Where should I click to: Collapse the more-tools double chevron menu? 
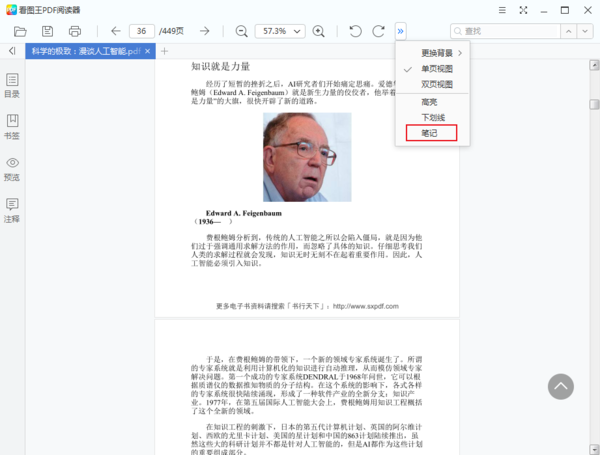coord(401,31)
